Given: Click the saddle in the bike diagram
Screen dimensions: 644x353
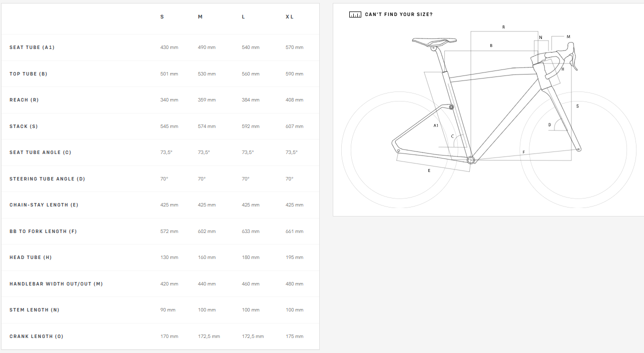Looking at the screenshot, I should click(x=434, y=41).
